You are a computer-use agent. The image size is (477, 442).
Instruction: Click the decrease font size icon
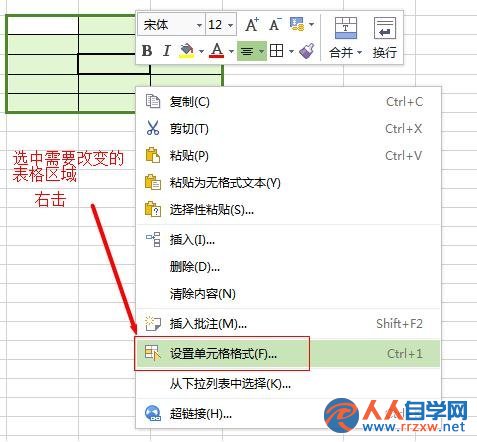275,25
